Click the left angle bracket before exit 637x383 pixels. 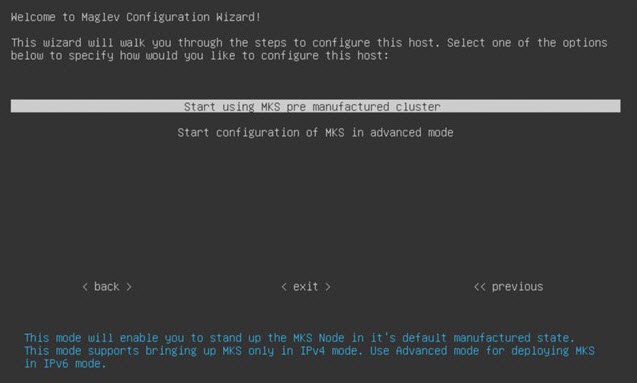[284, 287]
